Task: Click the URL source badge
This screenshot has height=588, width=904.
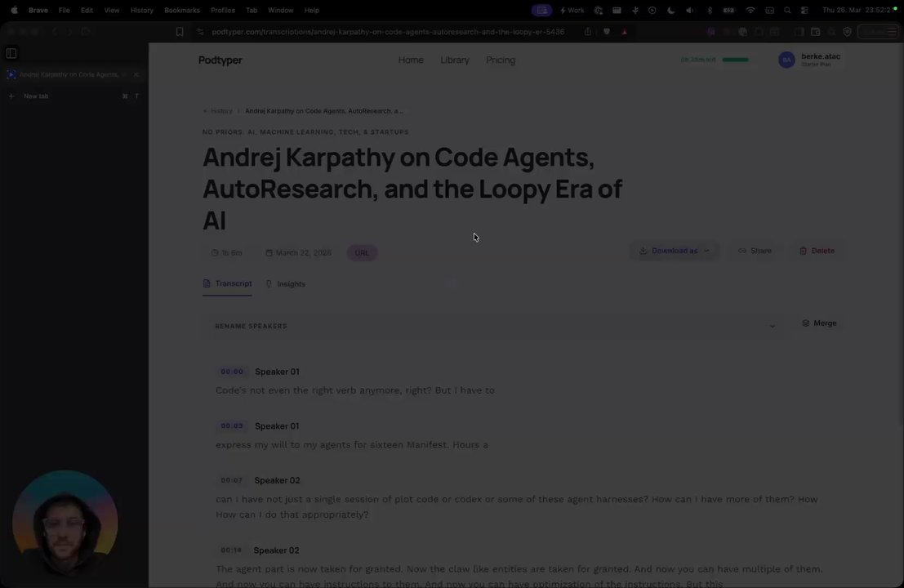Action: point(362,252)
